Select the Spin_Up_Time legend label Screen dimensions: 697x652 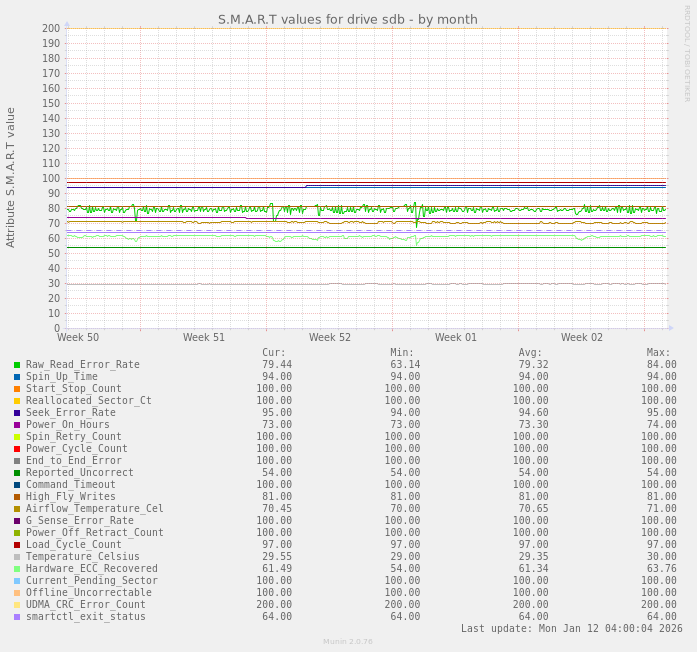[x=62, y=376]
